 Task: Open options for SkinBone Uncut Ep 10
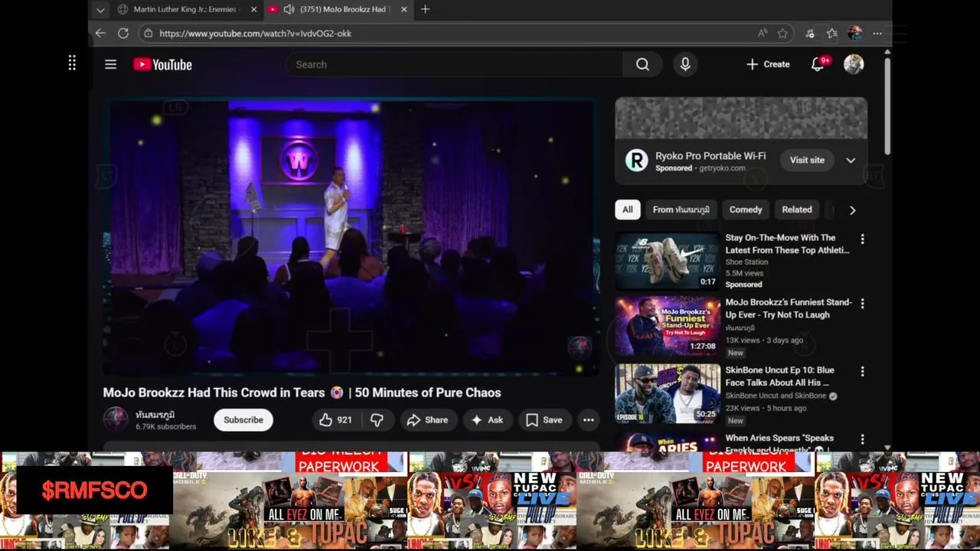(x=862, y=371)
